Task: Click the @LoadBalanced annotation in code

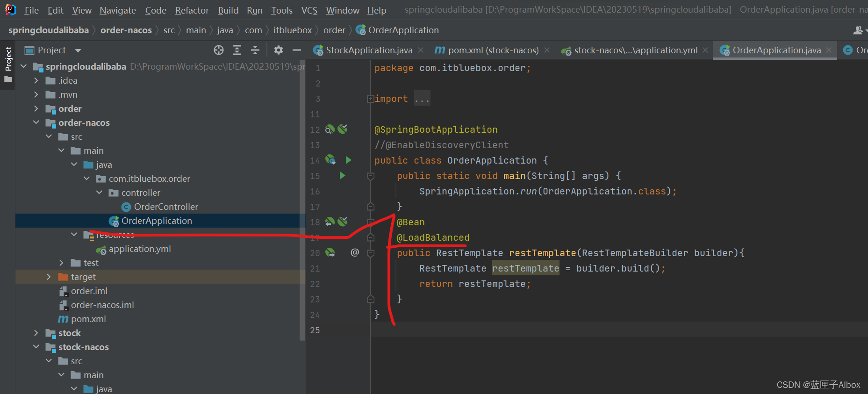Action: [433, 237]
